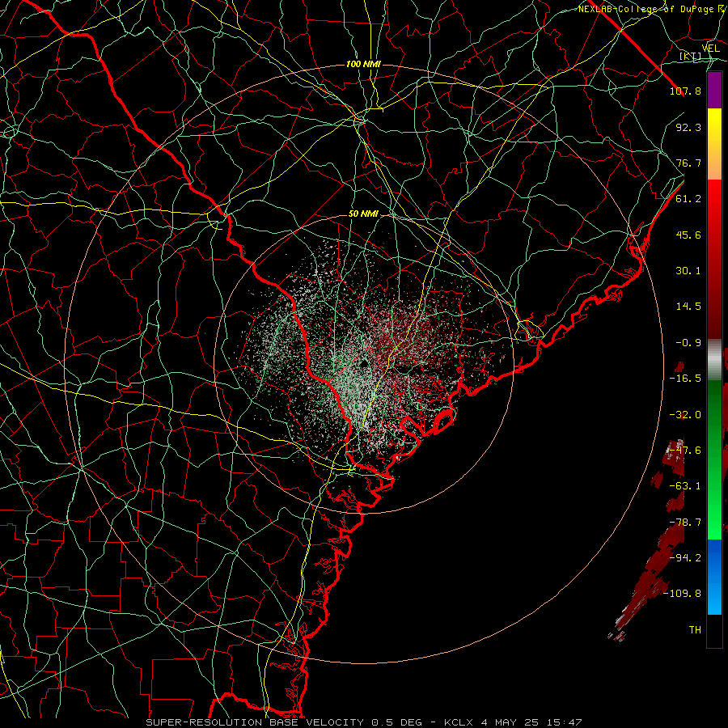This screenshot has height=728, width=728.
Task: Click the -109.8 legend value
Action: (x=683, y=594)
